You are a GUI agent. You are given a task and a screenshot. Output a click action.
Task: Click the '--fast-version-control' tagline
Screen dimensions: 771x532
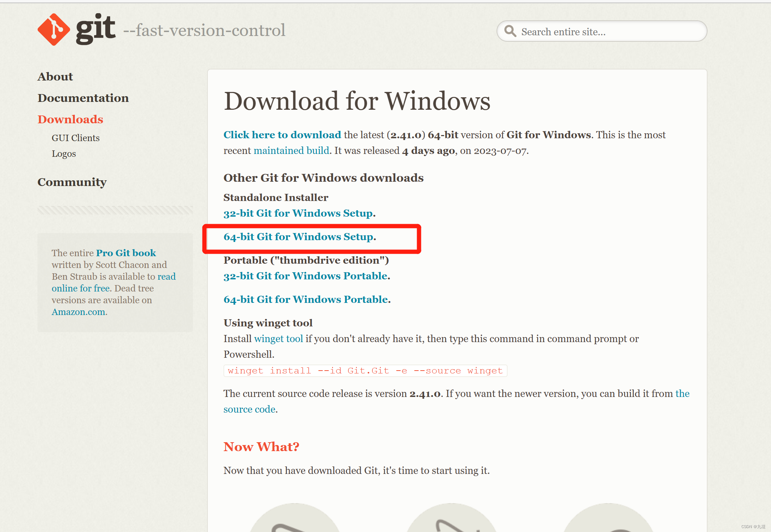coord(204,30)
